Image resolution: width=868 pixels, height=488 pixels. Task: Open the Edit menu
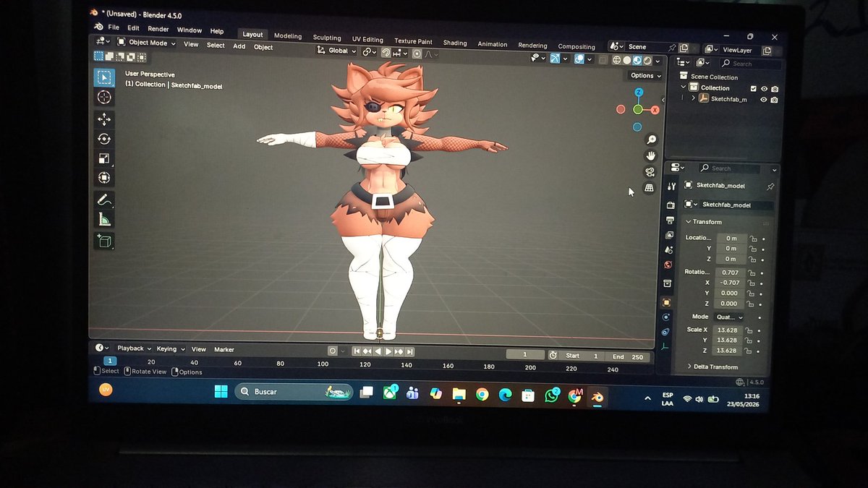pos(133,28)
